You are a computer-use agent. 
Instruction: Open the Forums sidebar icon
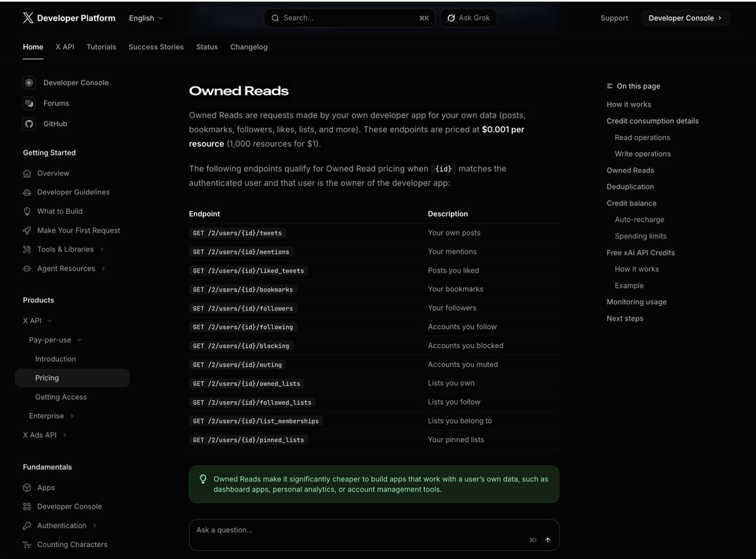(29, 103)
